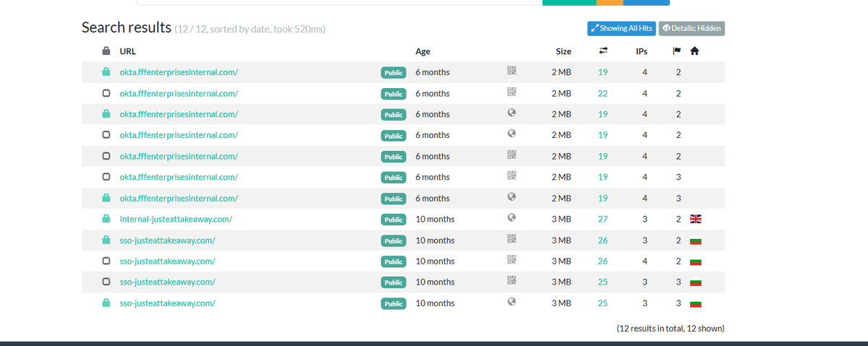Viewport: 868px width, 346px height.
Task: Click the '(12 / 12, sorted by date, took 520ms)' text
Action: (250, 30)
